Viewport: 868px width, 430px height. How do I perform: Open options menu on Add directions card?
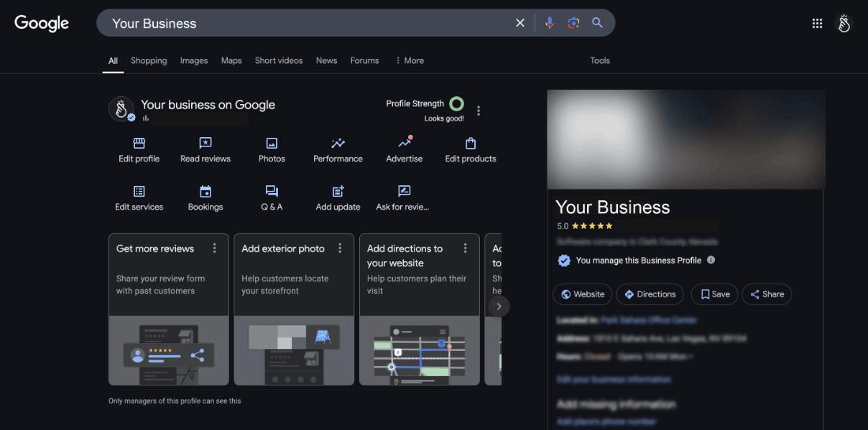(x=465, y=248)
